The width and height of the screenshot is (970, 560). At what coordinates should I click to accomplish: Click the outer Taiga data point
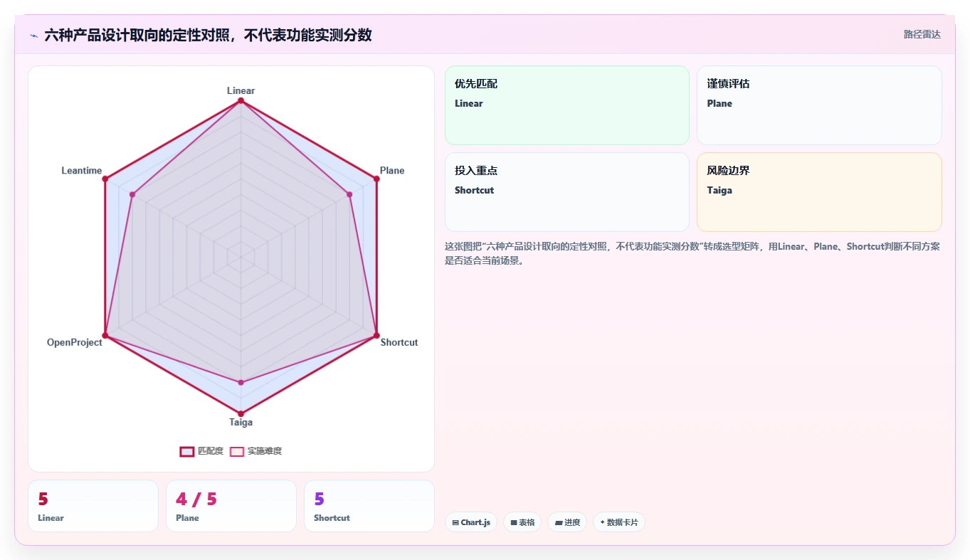click(241, 413)
